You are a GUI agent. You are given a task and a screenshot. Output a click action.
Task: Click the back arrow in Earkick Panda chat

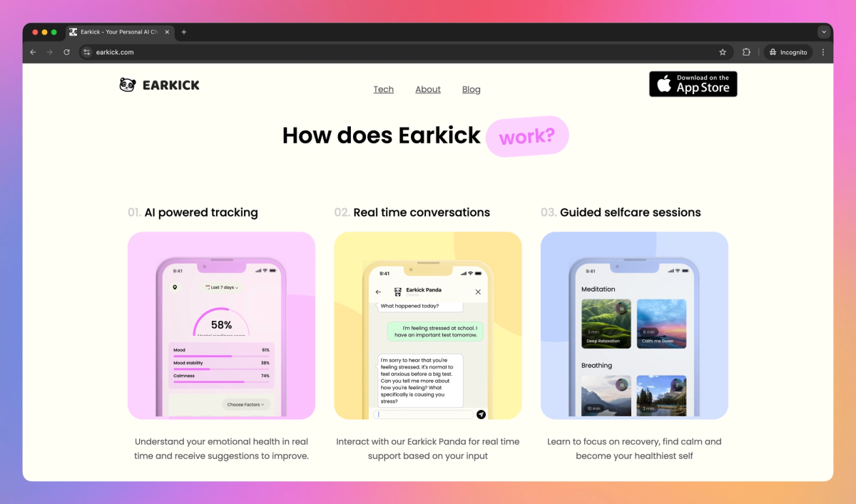coord(378,292)
